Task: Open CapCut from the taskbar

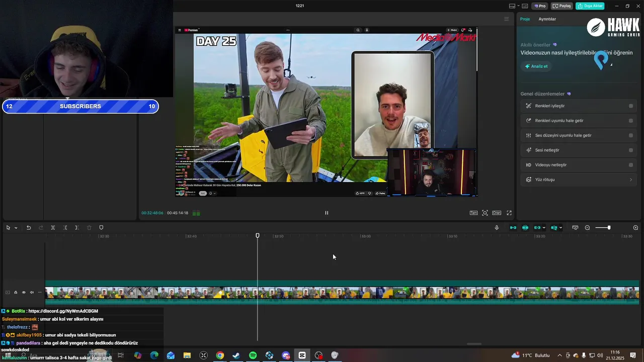Action: pos(302,355)
